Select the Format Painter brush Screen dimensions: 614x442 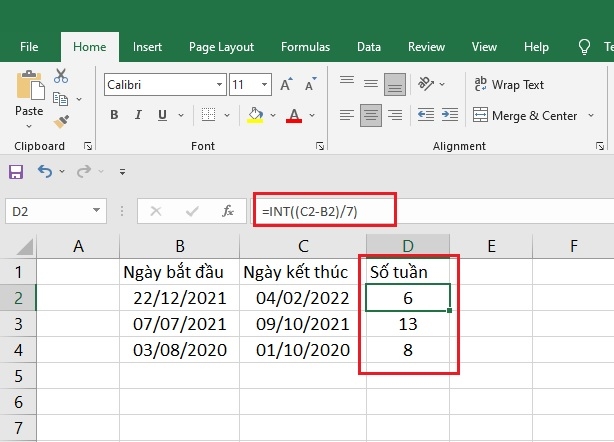point(61,122)
